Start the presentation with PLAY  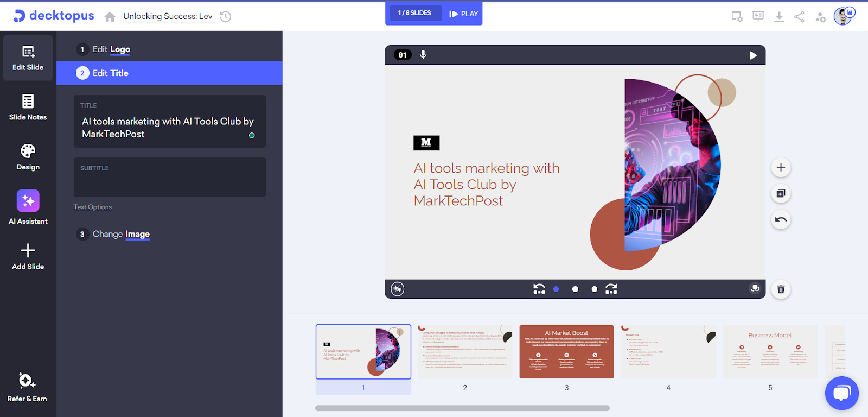click(x=464, y=14)
